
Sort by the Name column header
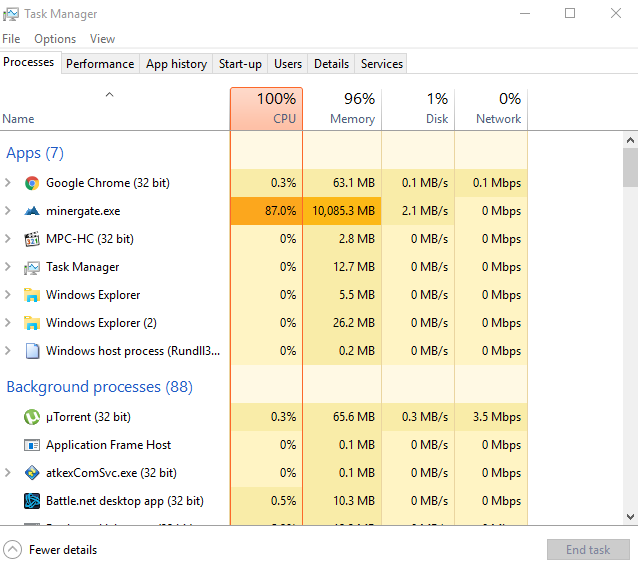coord(115,109)
